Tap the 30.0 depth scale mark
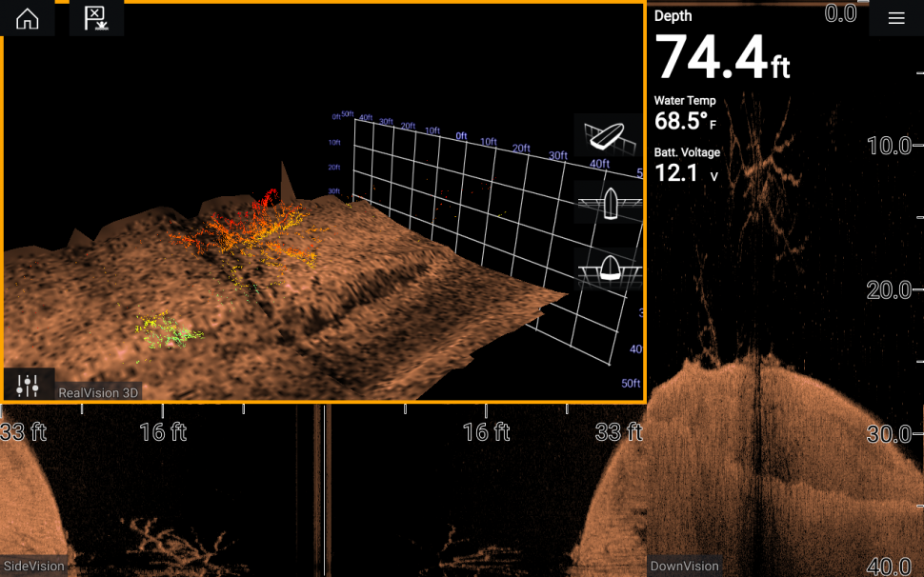The height and width of the screenshot is (577, 924). click(x=891, y=434)
